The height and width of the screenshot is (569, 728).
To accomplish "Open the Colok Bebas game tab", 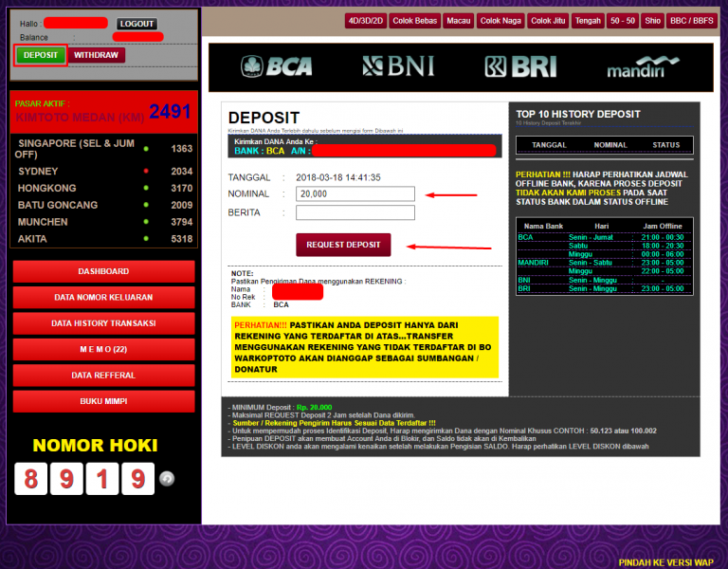I will tap(414, 21).
